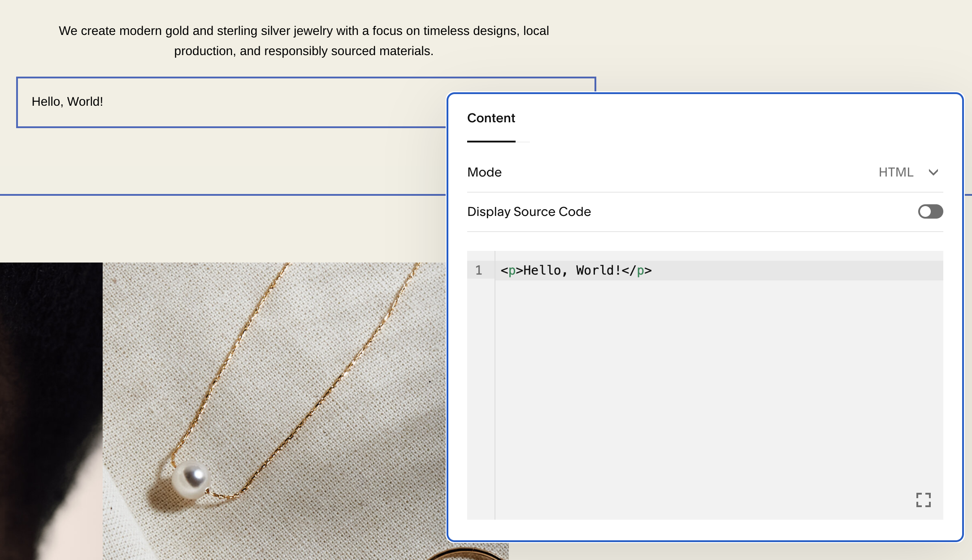Screen dimensions: 972x560
Task: Select the Content tab
Action: coord(491,118)
